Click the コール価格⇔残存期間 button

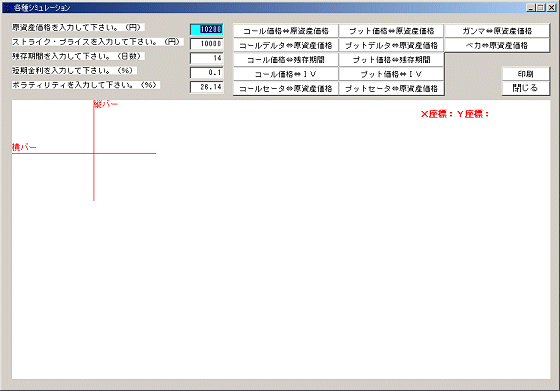tap(286, 60)
